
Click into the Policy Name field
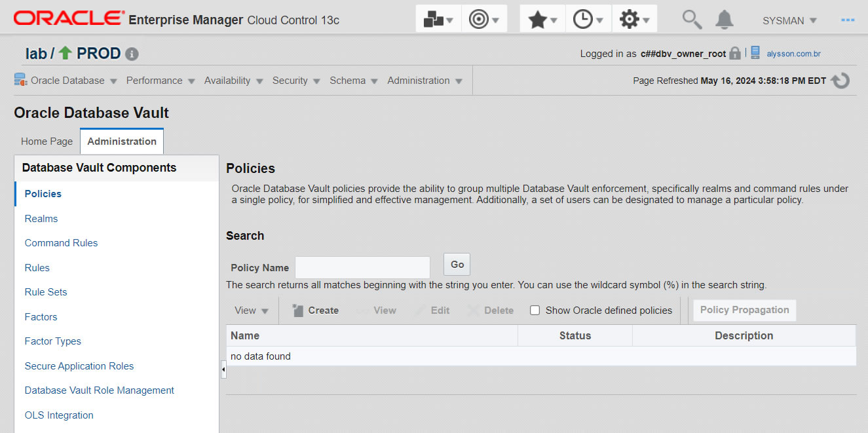(362, 267)
